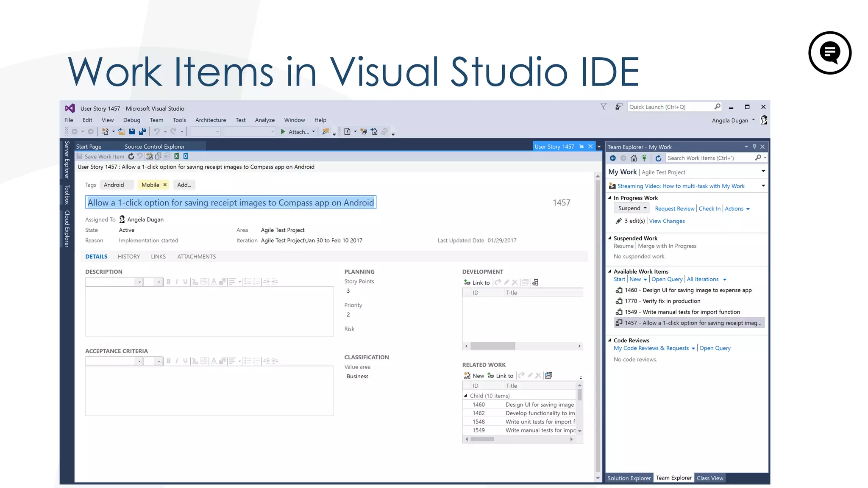Remove the Mobile tag with its X

tap(165, 185)
